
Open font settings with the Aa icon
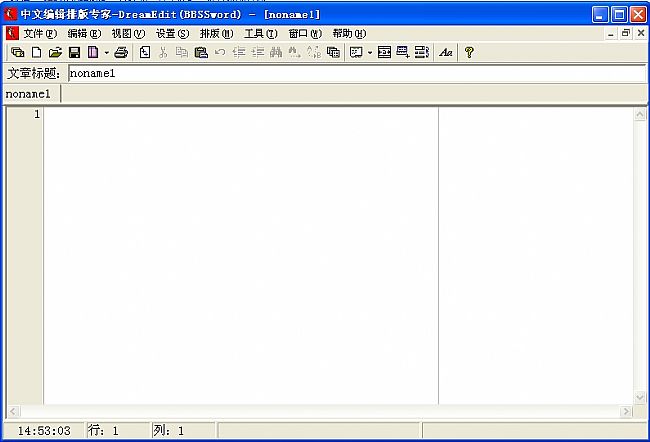(446, 52)
